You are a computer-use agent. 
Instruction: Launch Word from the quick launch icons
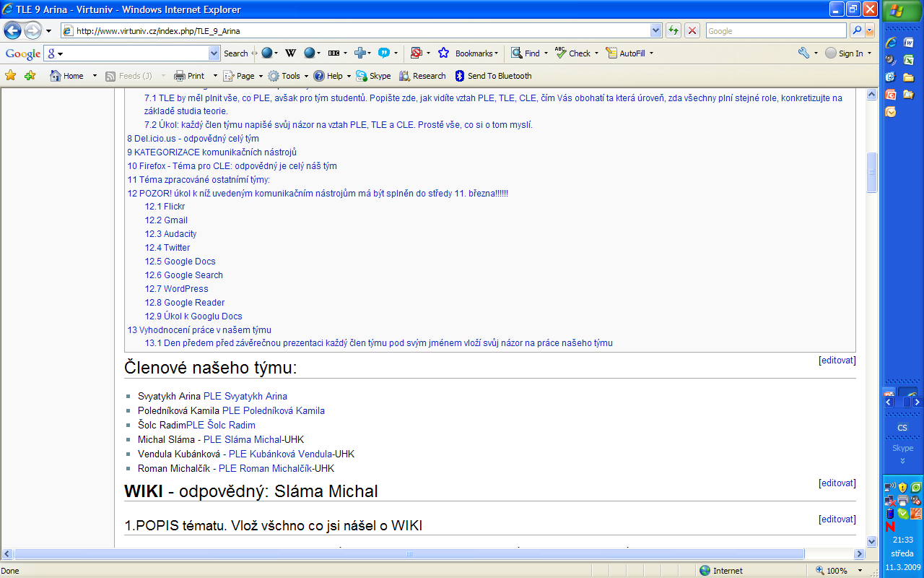coord(909,43)
